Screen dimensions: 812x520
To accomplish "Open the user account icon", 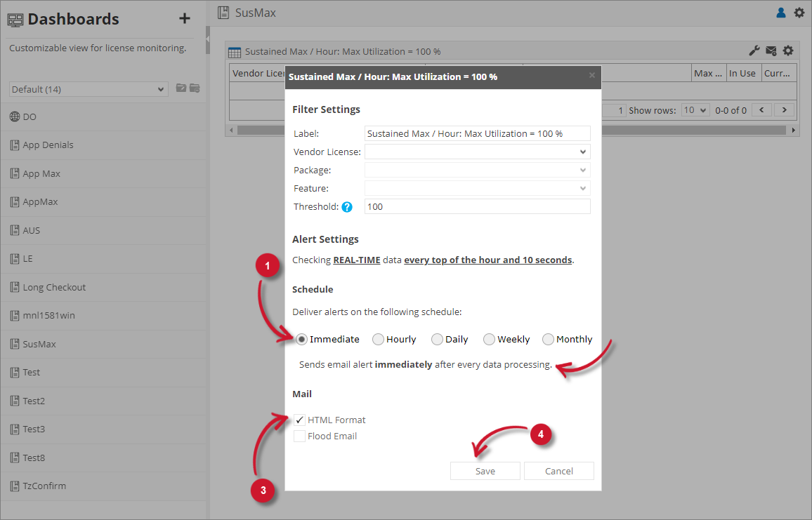I will 781,13.
